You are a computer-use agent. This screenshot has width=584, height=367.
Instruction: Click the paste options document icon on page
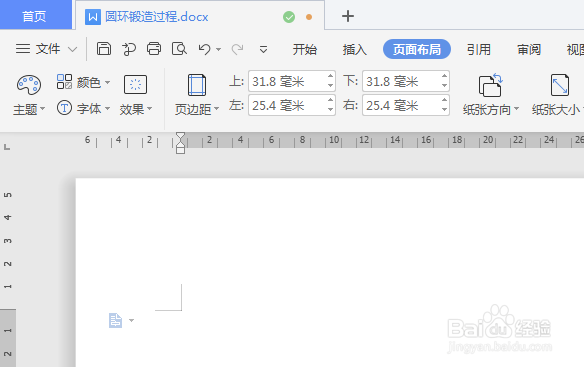tap(115, 320)
